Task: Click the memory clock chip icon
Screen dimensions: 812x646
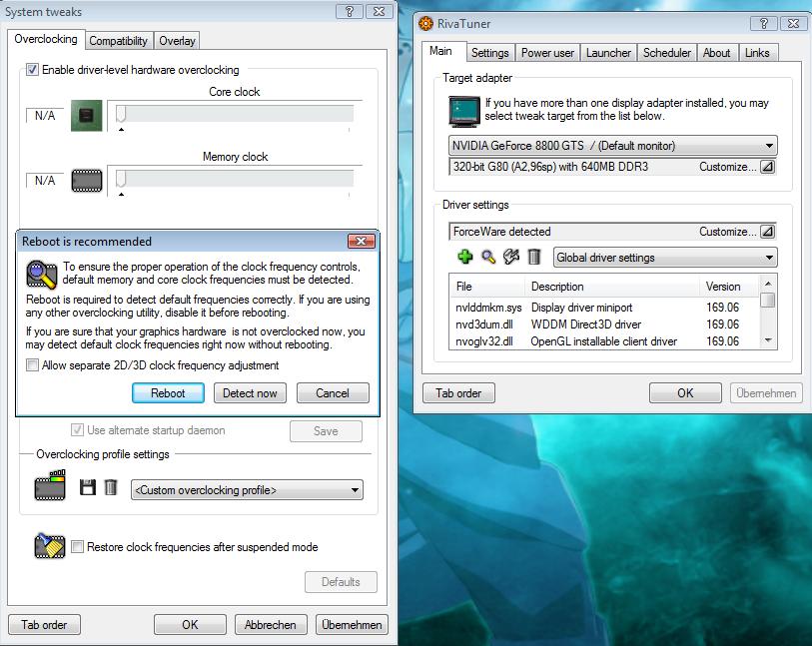Action: [x=87, y=181]
